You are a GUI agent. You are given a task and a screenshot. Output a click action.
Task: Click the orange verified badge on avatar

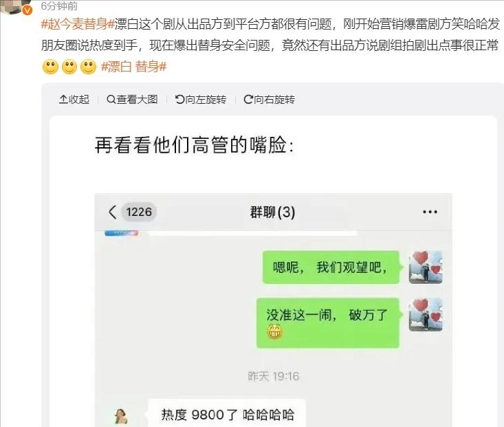28,10
